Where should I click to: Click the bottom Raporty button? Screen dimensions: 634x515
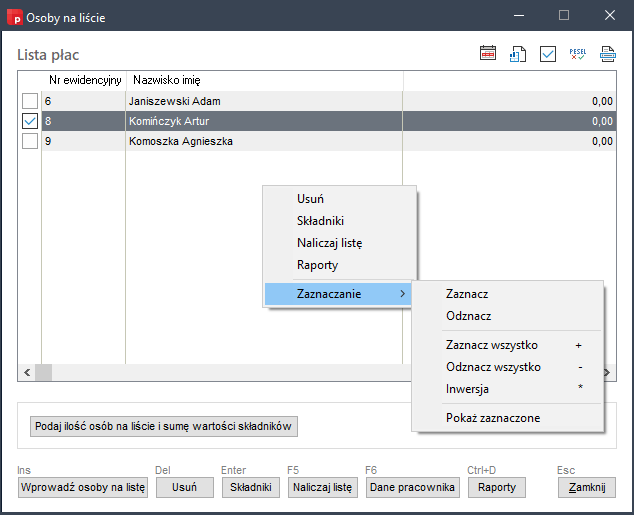point(497,488)
